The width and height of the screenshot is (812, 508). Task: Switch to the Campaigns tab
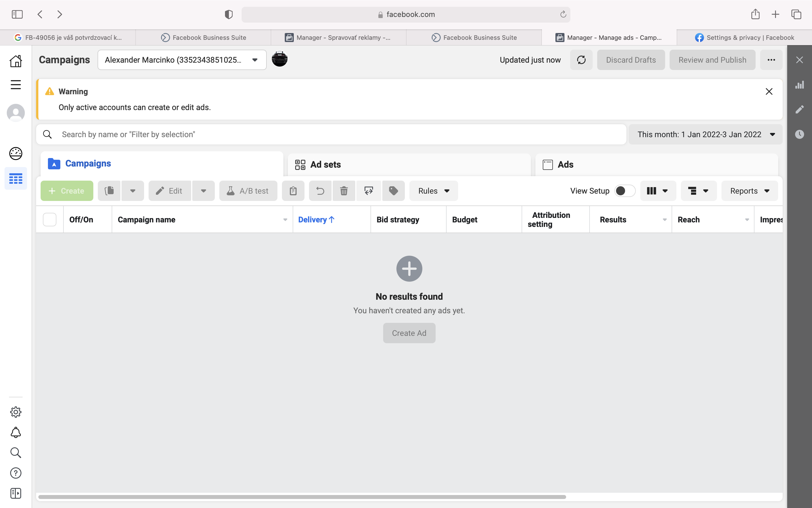[162, 164]
